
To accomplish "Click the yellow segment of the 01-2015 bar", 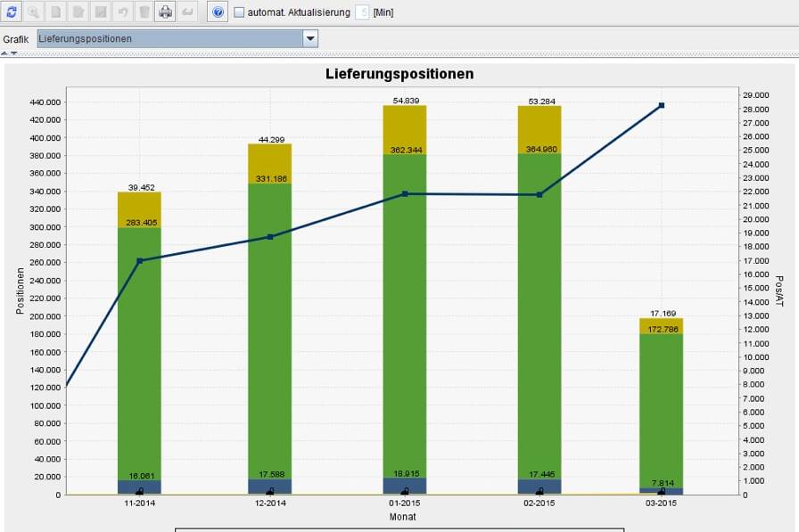I will [405, 129].
